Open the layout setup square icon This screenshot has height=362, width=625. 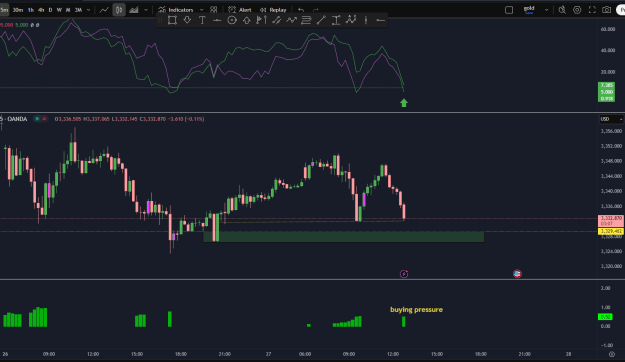tap(509, 10)
